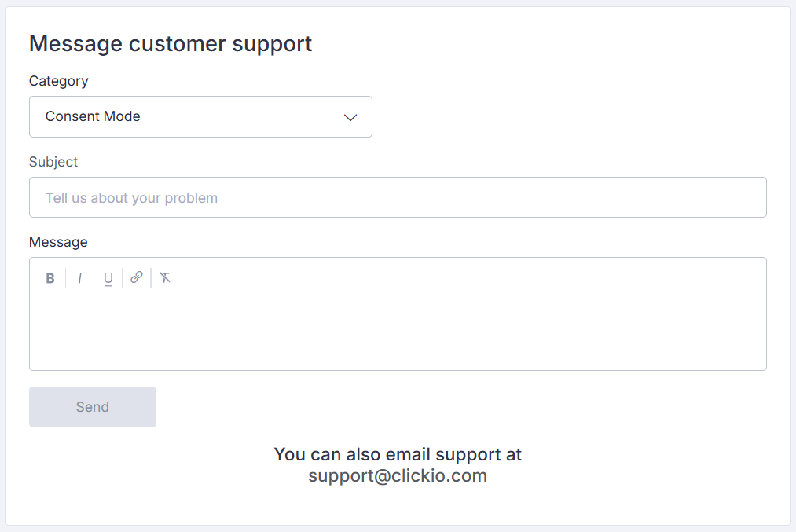This screenshot has width=796, height=532.
Task: Click the 'Consent Mode' selected value text
Action: coord(93,116)
